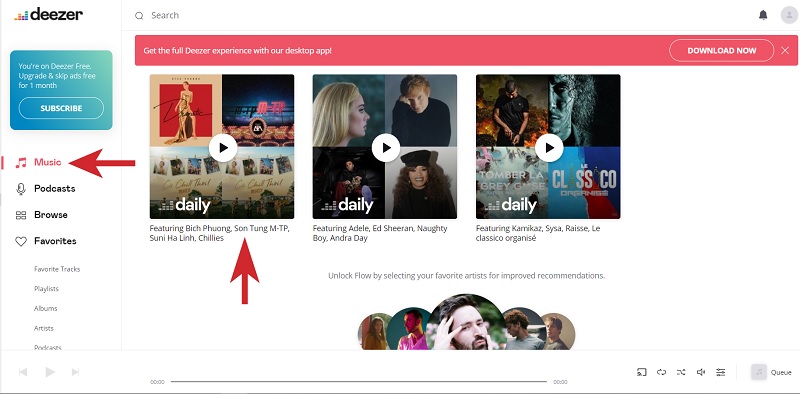Toggle repeat mode in player bar
Image resolution: width=800 pixels, height=394 pixels.
(x=661, y=372)
